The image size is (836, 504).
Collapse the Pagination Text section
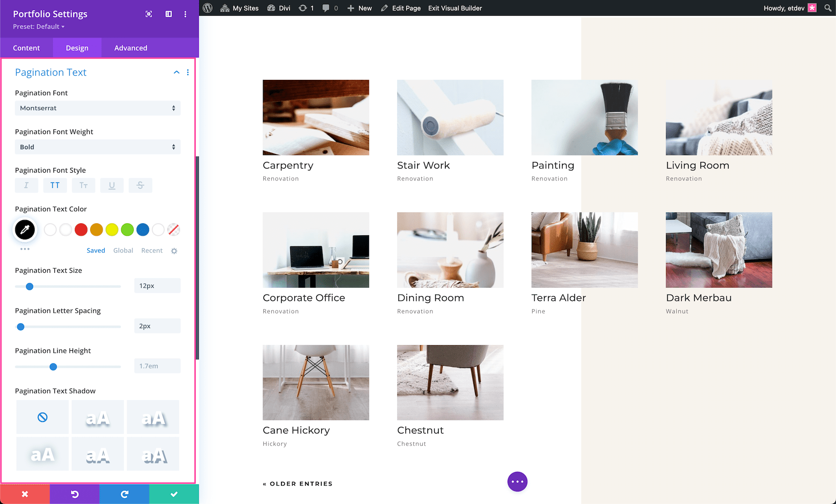point(176,72)
